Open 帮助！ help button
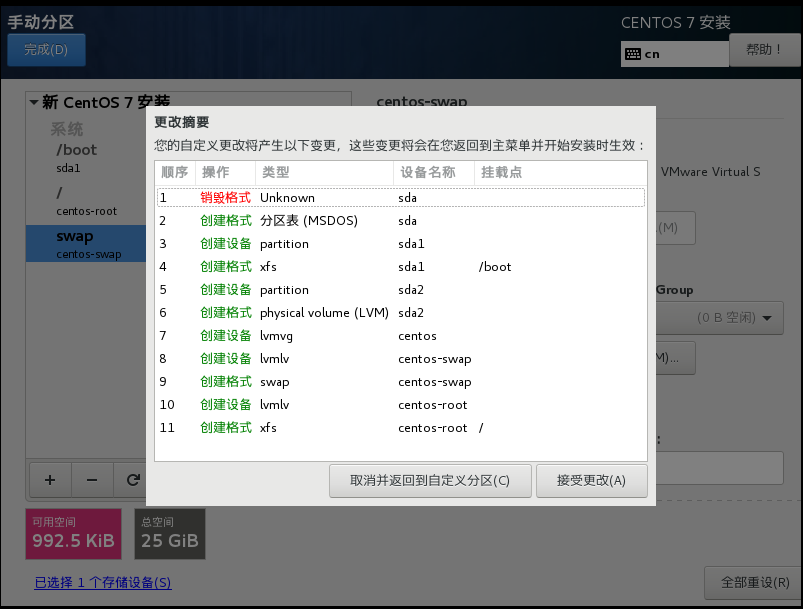The width and height of the screenshot is (803, 609). (x=763, y=50)
